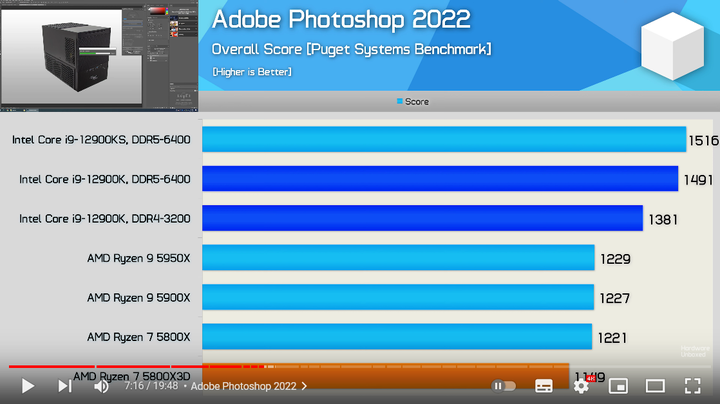Click the 7:16 / 19:48 time display

click(x=151, y=386)
